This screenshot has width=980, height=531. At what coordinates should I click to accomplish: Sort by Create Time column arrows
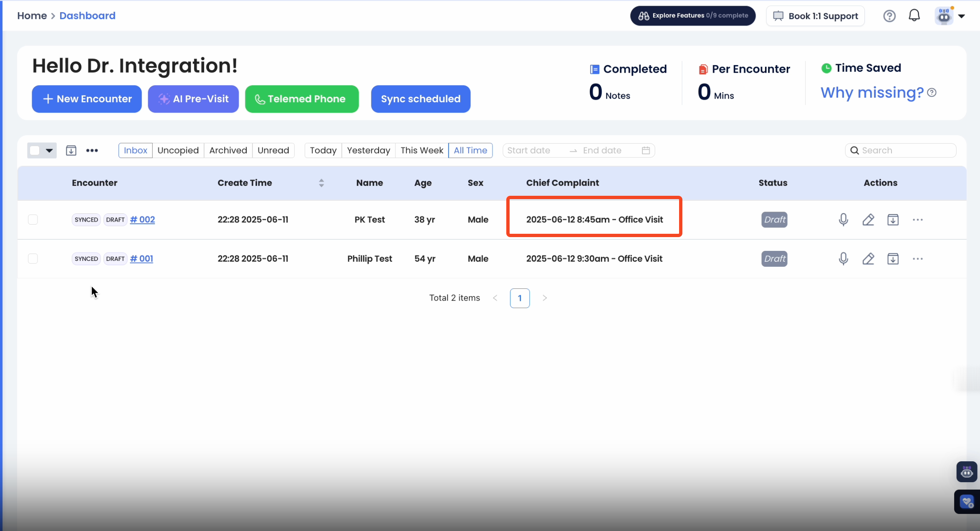pyautogui.click(x=321, y=183)
